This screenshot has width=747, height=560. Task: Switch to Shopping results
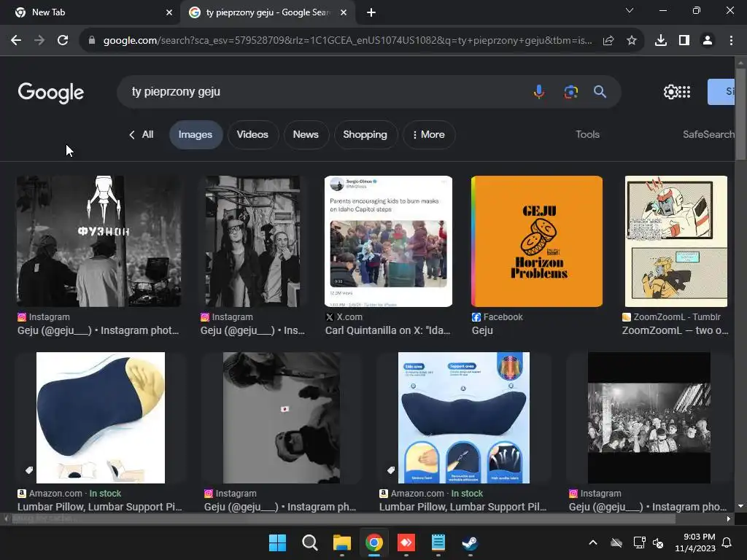click(365, 135)
